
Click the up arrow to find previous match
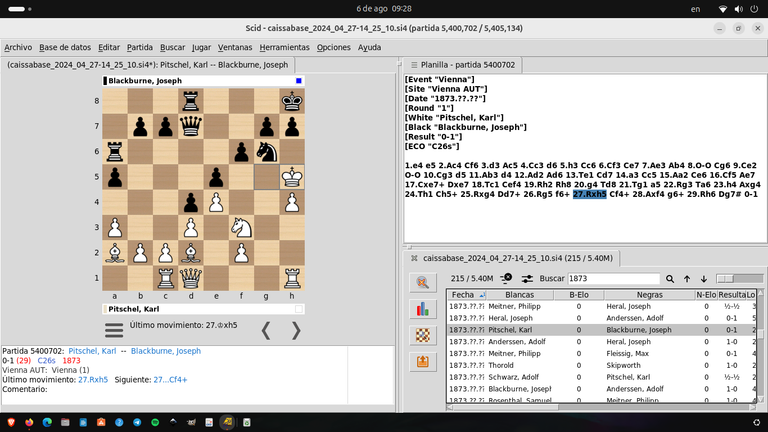tap(687, 279)
